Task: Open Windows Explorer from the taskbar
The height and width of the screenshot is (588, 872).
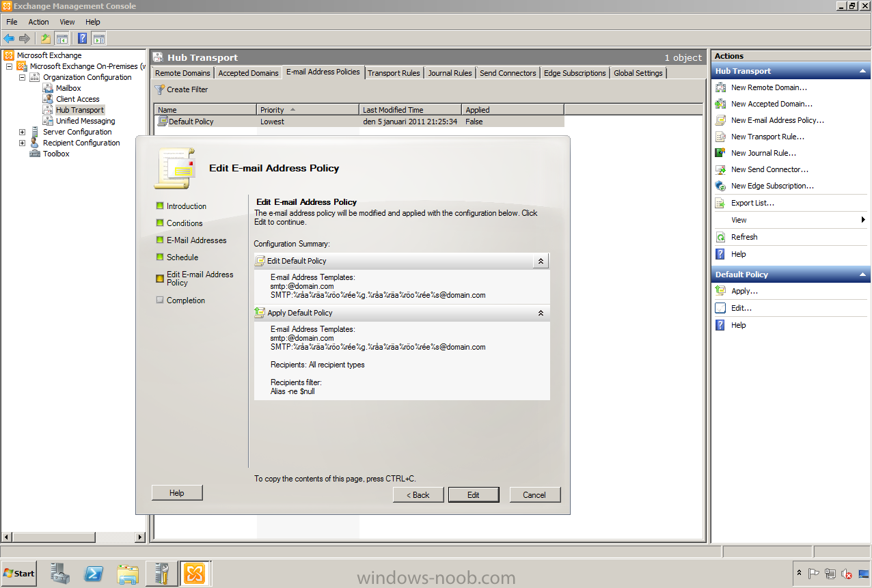Action: click(x=128, y=573)
